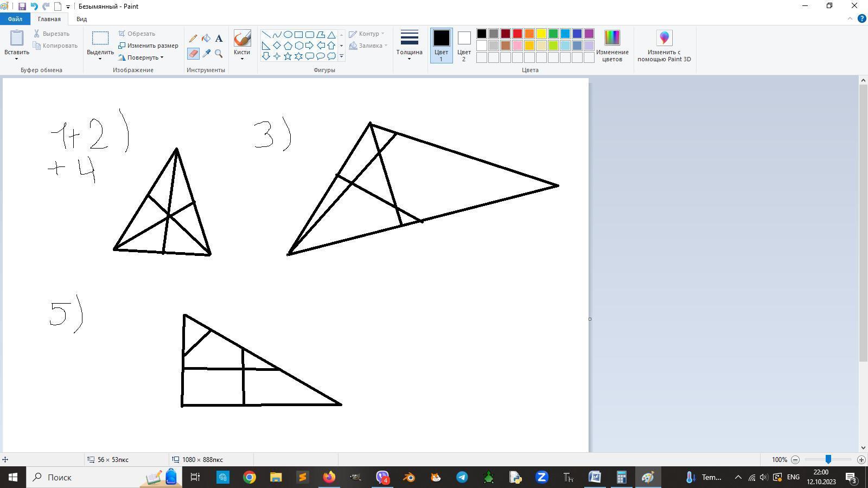This screenshot has height=488, width=868.
Task: Choose the Rectangle shape
Action: click(299, 35)
